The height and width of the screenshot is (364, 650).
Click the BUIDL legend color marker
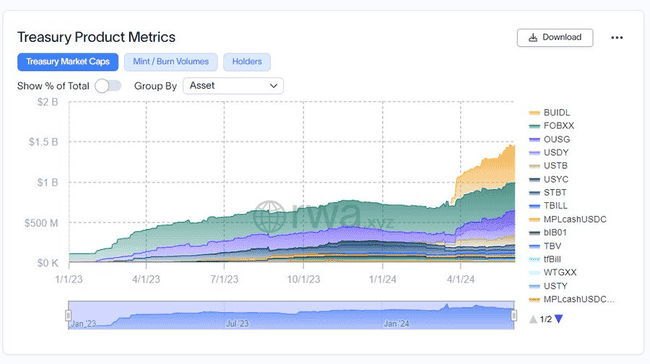[x=534, y=113]
